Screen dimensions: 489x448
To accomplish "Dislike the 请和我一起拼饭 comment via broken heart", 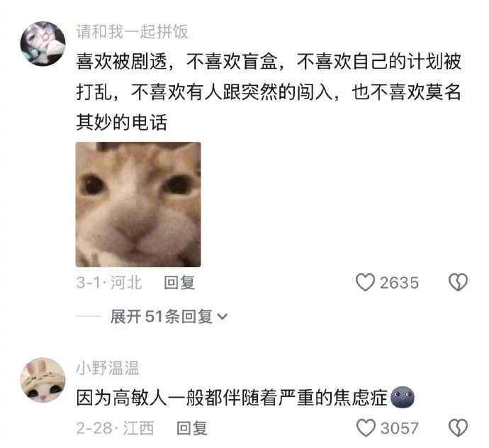I will pos(458,282).
